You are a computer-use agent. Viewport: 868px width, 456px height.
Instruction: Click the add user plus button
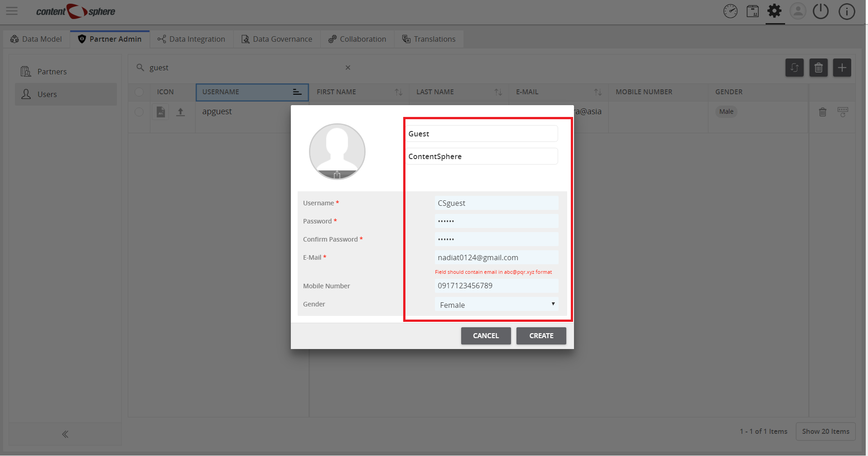click(842, 68)
